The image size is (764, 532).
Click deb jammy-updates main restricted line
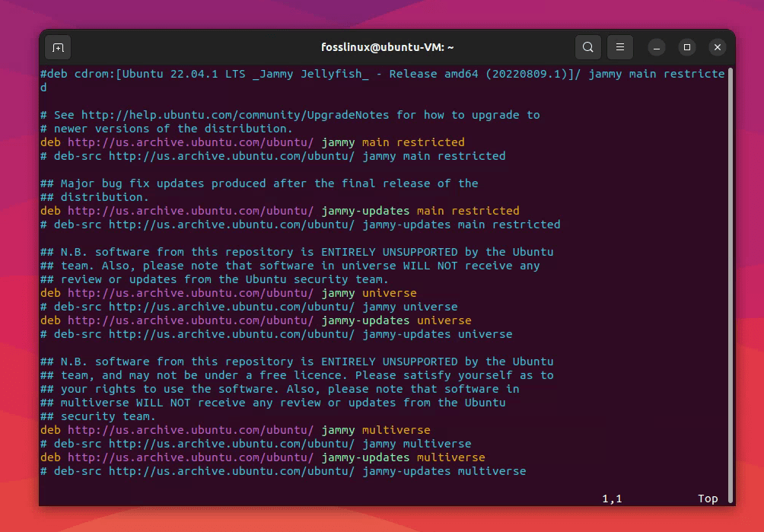click(280, 211)
